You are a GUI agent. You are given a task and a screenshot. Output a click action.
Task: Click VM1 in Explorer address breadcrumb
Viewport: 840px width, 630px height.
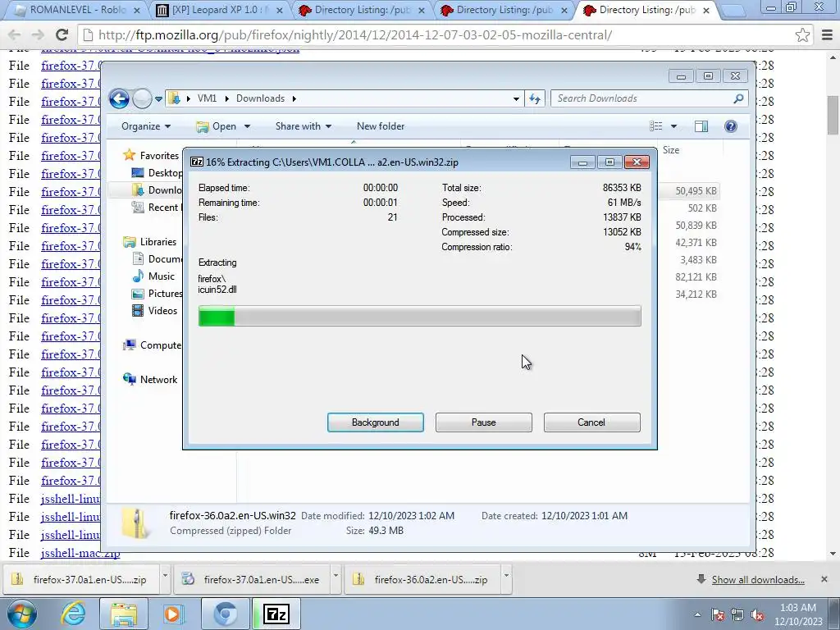coord(207,98)
